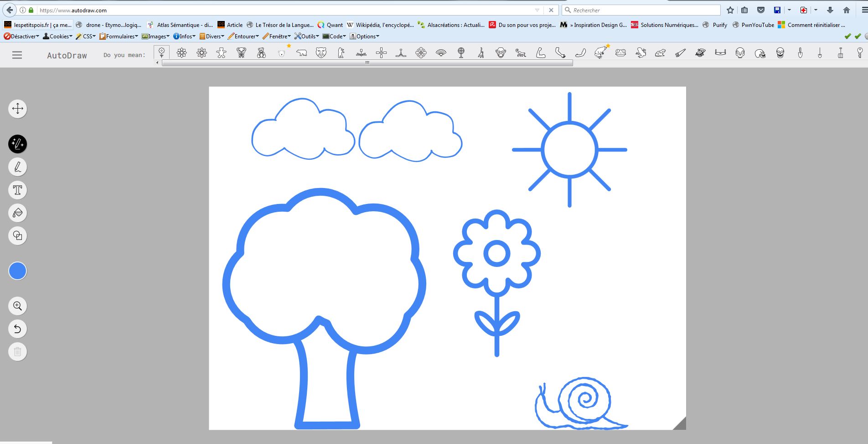Choose the Type text tool
The image size is (868, 444).
point(18,190)
